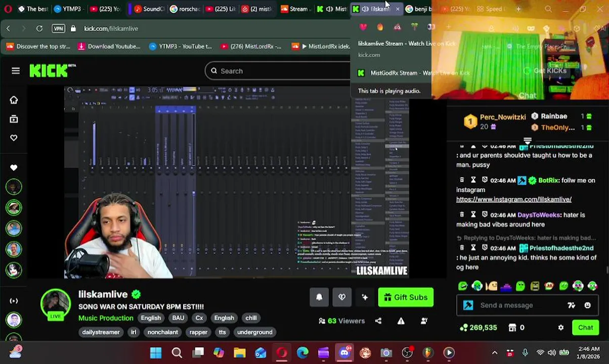609x364 pixels.
Task: Switch to the rorschach Google tab
Action: pos(185,9)
